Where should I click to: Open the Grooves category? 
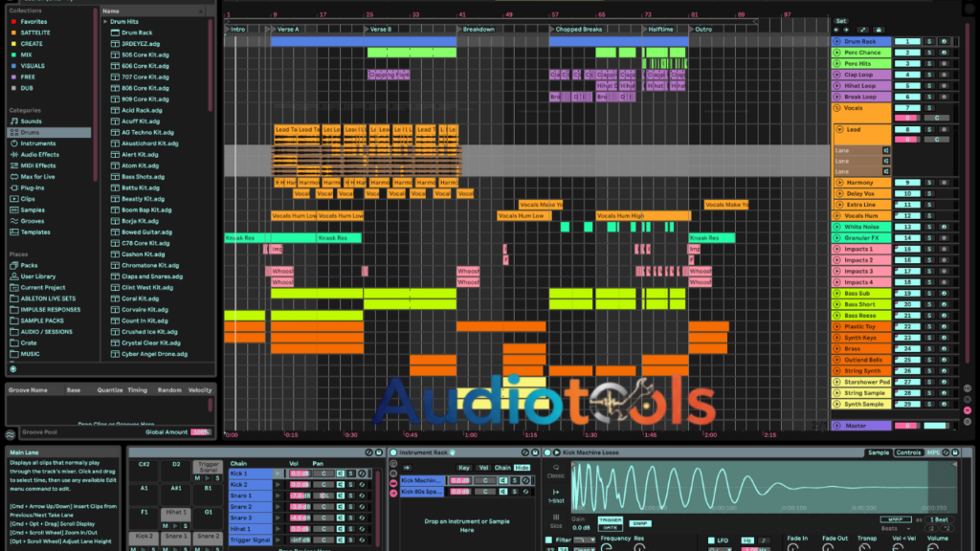(33, 221)
